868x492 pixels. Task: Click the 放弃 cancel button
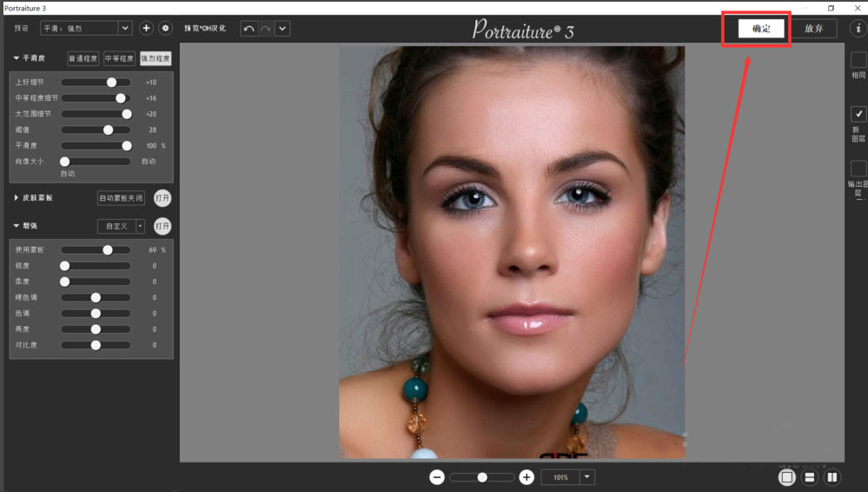(814, 29)
